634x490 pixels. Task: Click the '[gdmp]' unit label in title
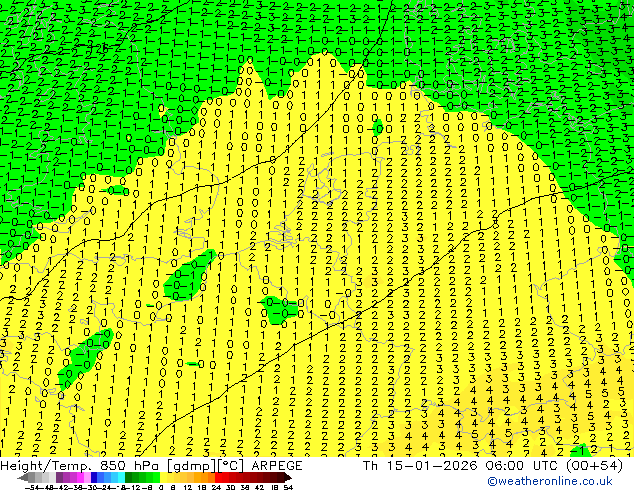click(189, 466)
